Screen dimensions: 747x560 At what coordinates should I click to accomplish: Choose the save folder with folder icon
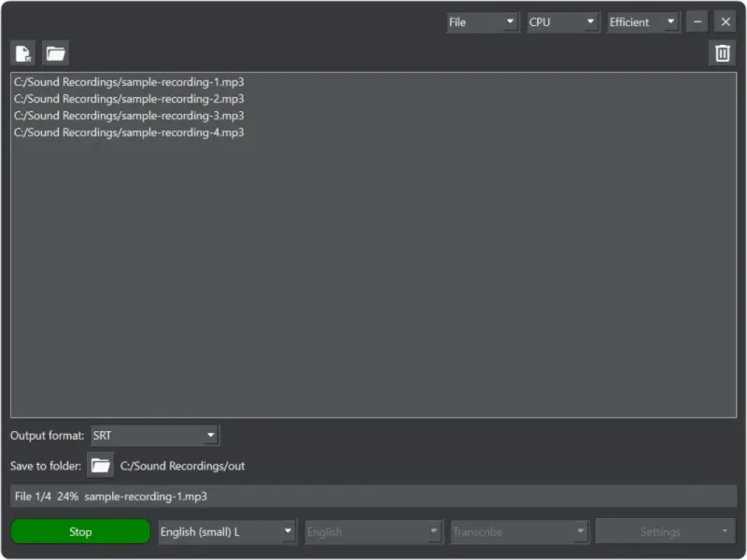pyautogui.click(x=100, y=465)
